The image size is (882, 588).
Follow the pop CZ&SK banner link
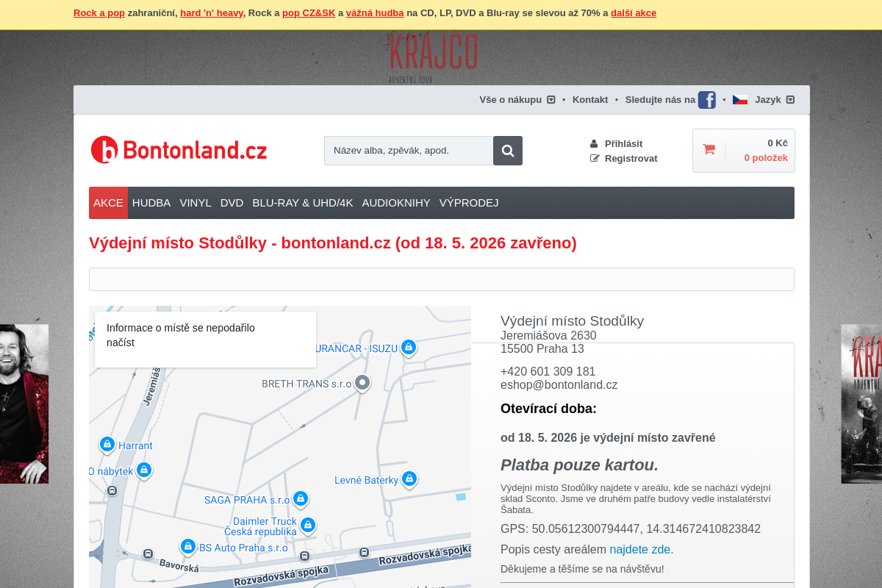(309, 12)
